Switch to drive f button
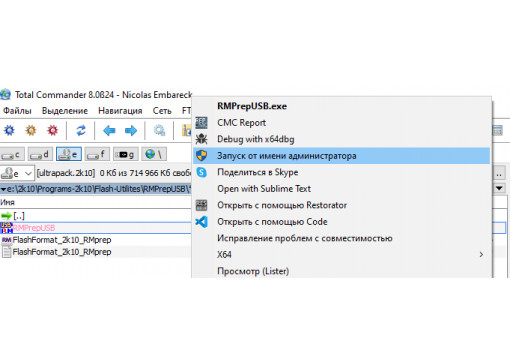 pos(97,154)
